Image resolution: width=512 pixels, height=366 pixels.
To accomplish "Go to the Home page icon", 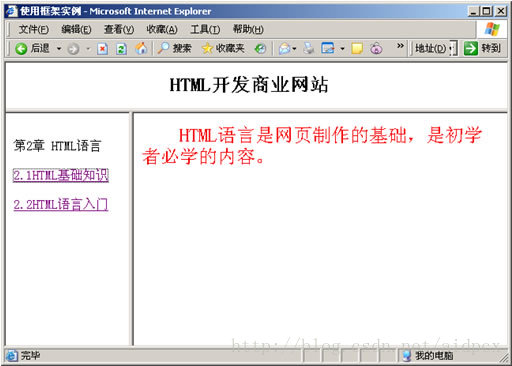I will pyautogui.click(x=141, y=49).
